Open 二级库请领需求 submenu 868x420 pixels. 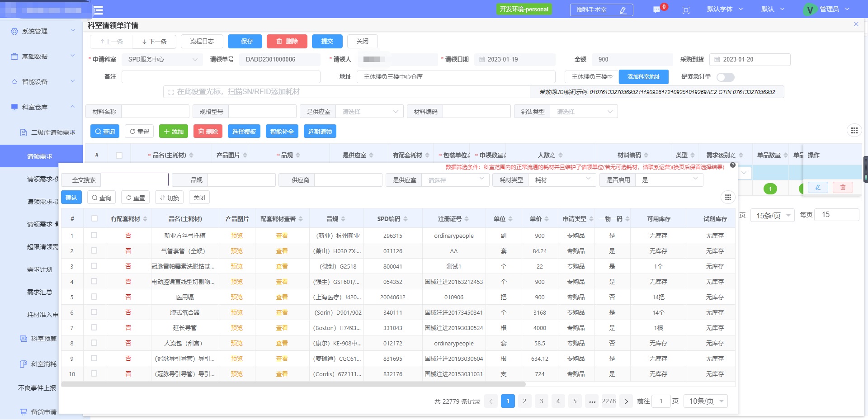[48, 132]
